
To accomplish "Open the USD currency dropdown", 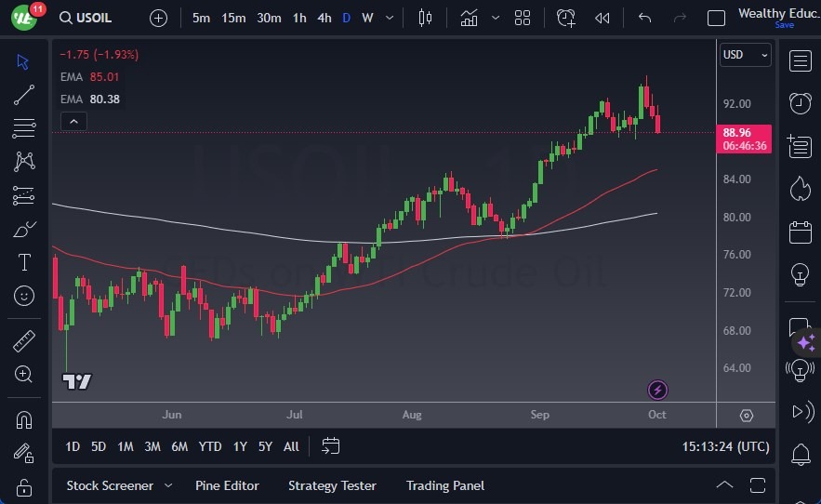I will pyautogui.click(x=746, y=55).
